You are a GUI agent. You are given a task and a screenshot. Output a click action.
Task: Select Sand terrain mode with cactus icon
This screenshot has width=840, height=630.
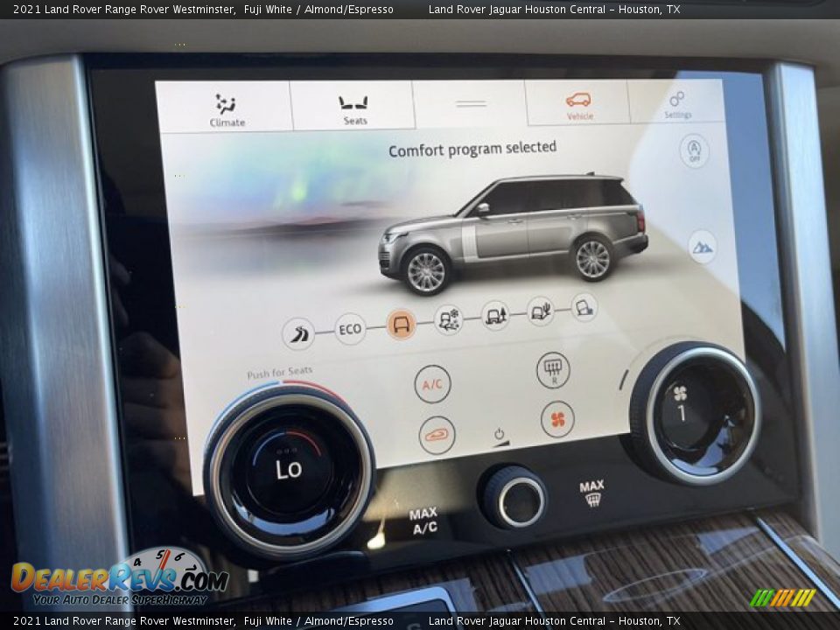(x=541, y=311)
